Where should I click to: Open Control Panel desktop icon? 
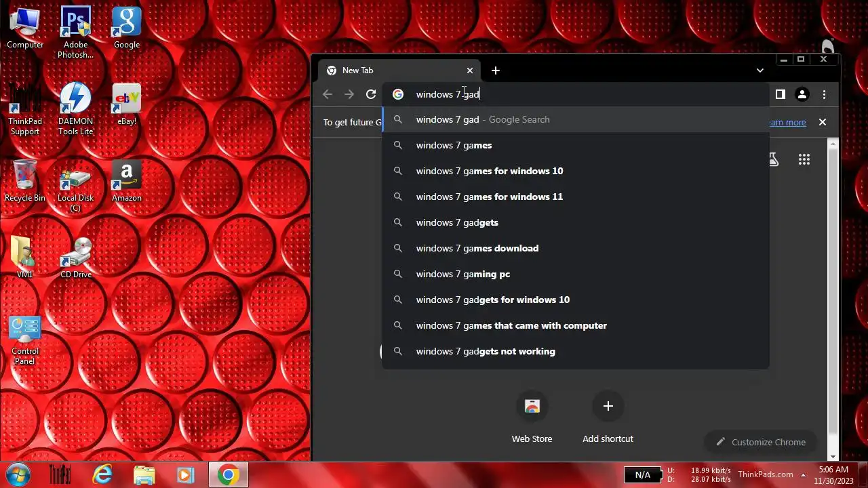click(25, 340)
